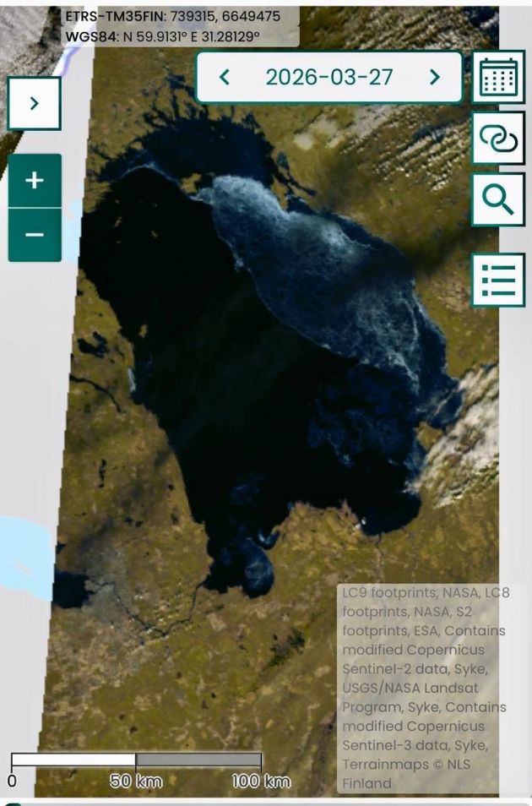Click the 100 km scale label
The height and width of the screenshot is (806, 532).
(261, 781)
